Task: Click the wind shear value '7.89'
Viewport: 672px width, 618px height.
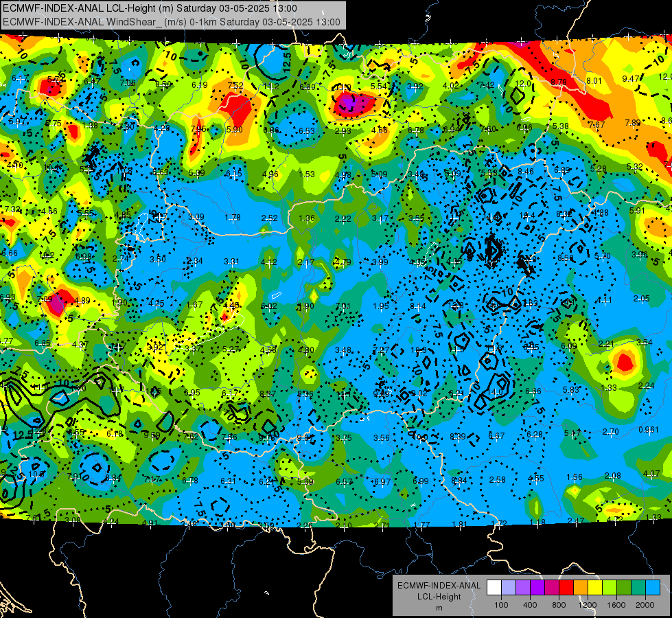Action: click(633, 123)
